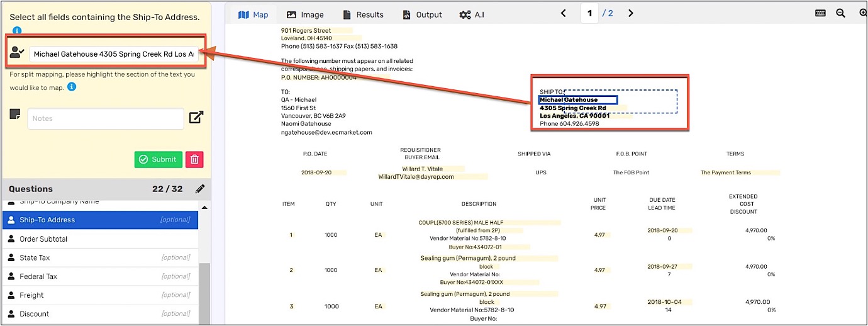Switch to the Image tab

coord(305,14)
